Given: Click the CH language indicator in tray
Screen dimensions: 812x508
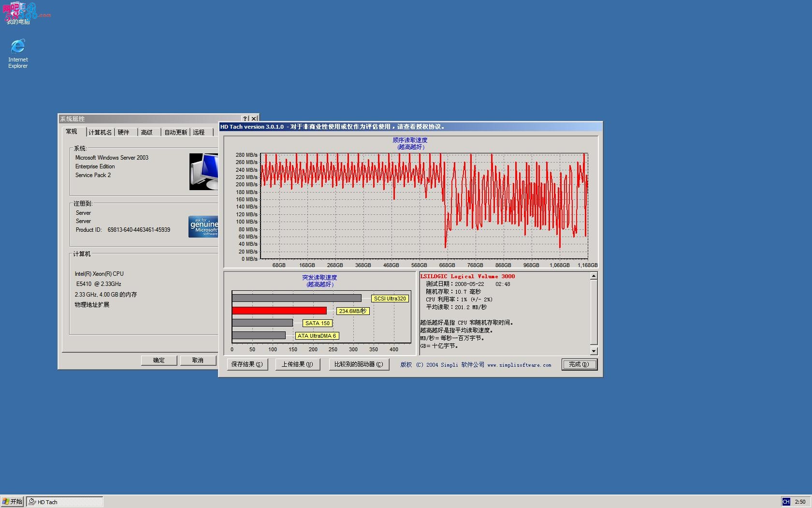Looking at the screenshot, I should tap(786, 502).
